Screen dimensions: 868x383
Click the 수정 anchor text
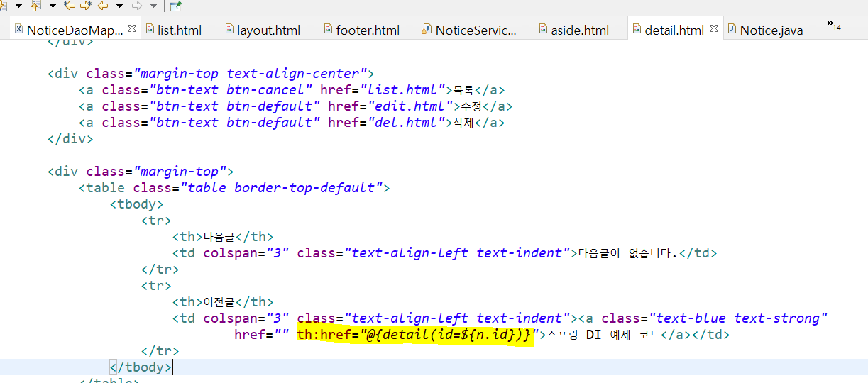pos(472,106)
